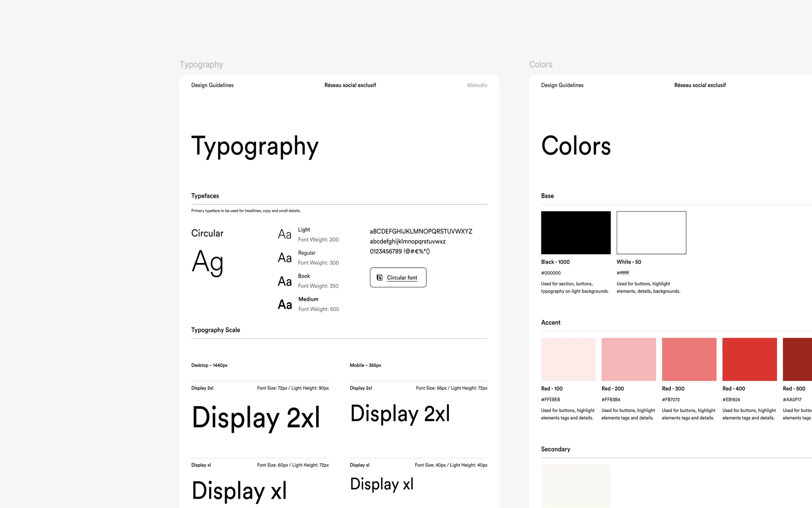Image resolution: width=812 pixels, height=508 pixels.
Task: Select hex value #ffffff
Action: pos(623,273)
